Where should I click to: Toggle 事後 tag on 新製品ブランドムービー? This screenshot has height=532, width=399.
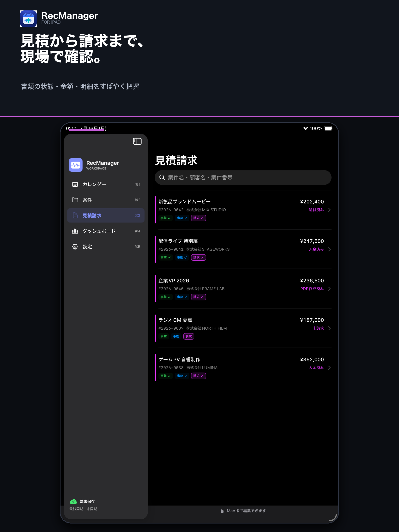point(182,218)
